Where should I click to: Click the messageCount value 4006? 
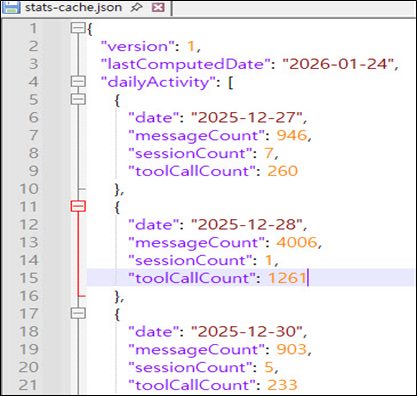coord(296,242)
